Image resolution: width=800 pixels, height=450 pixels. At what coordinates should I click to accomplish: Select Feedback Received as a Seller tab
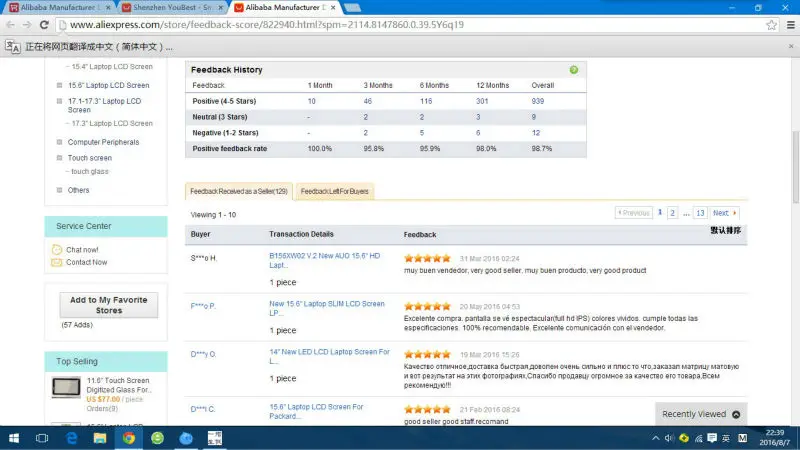[x=239, y=191]
